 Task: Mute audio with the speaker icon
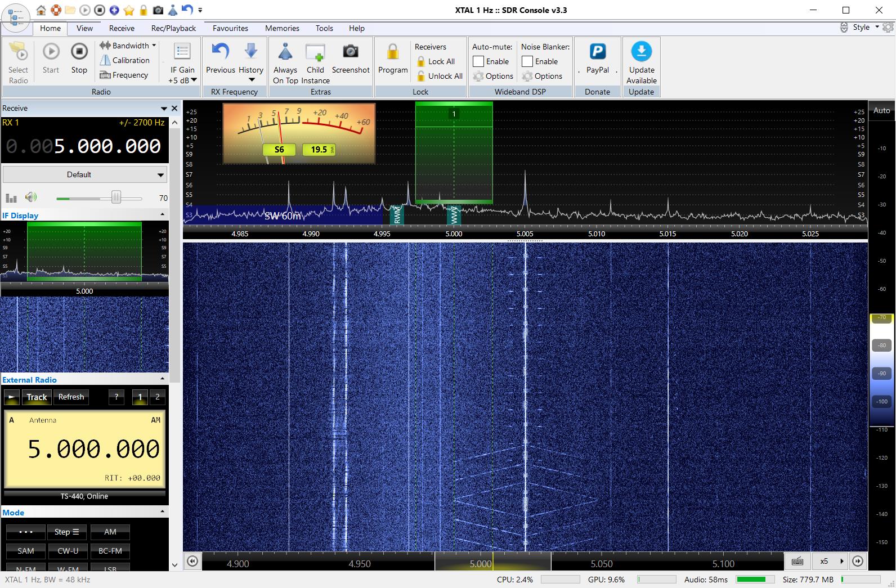pyautogui.click(x=31, y=197)
